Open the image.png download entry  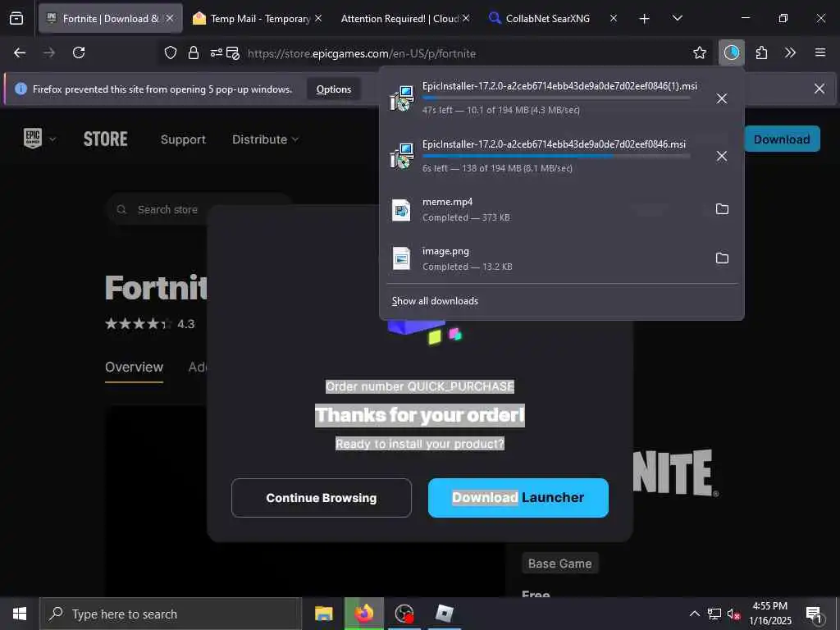point(544,258)
